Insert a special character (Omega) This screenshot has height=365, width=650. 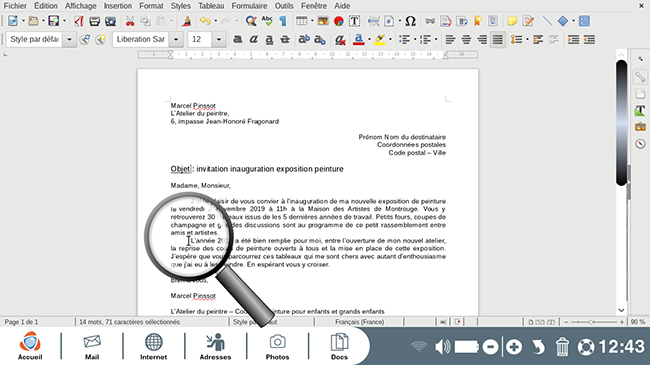[410, 21]
